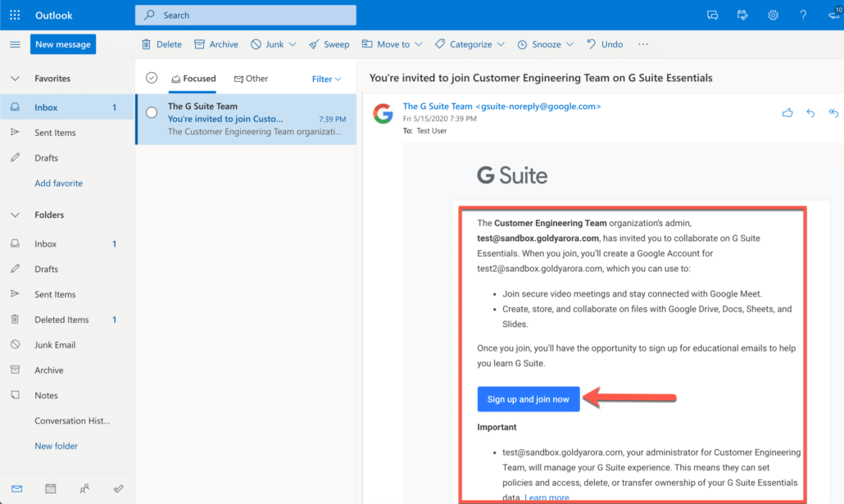Expand the Move to dropdown chevron
Viewport: 844px width, 504px height.
(x=419, y=44)
